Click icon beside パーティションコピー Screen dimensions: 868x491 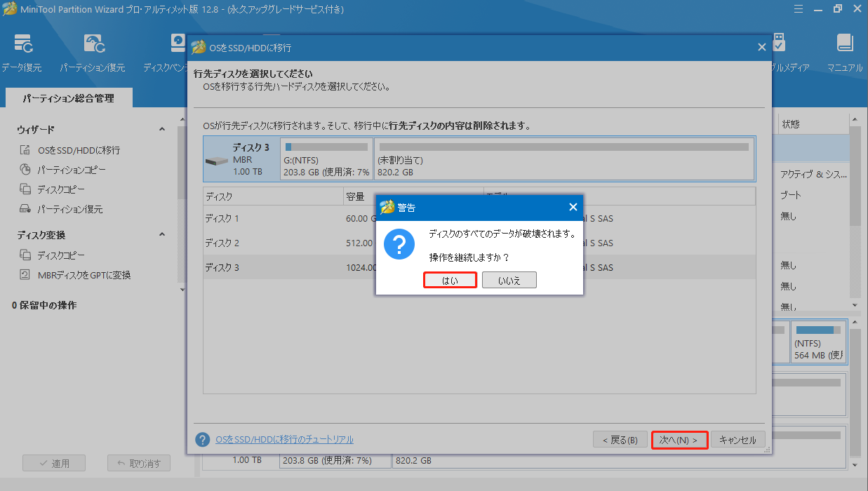pos(25,170)
